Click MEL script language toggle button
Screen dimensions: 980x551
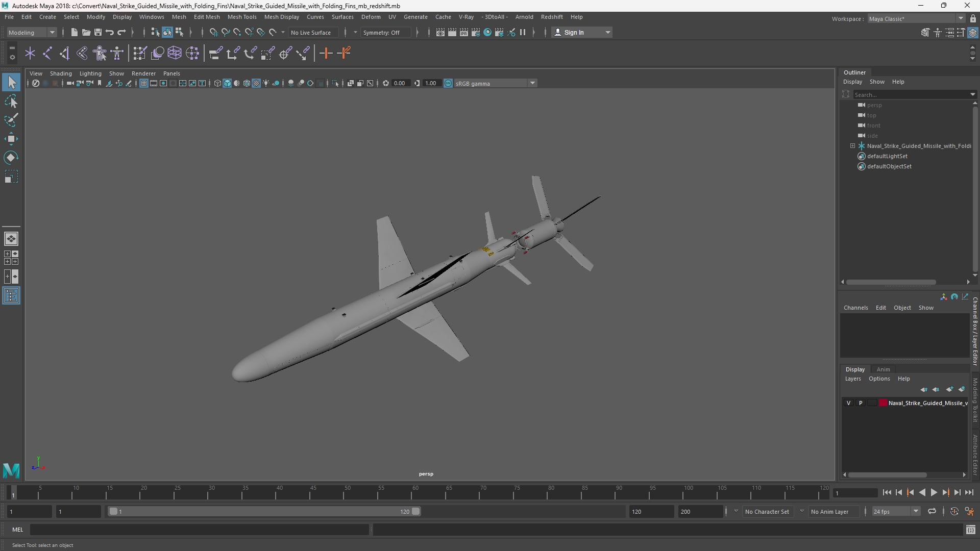coord(18,530)
